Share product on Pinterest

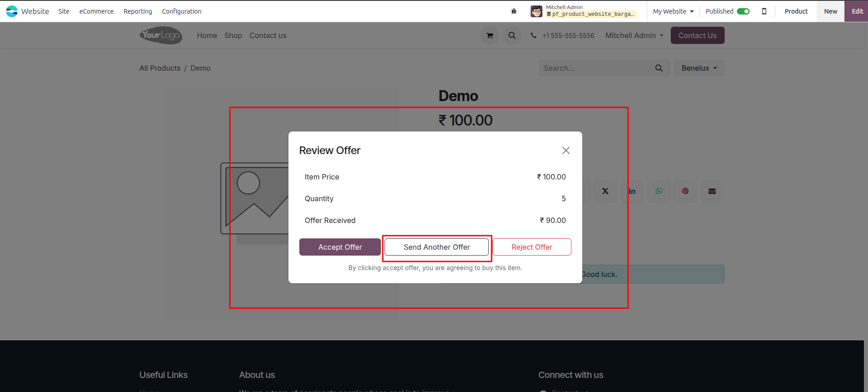[685, 191]
